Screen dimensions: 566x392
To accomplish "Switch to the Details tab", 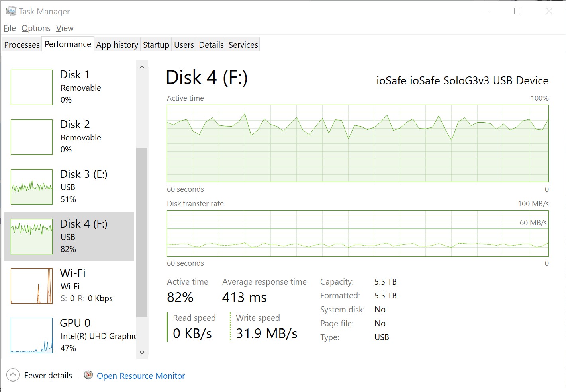I will (x=211, y=45).
